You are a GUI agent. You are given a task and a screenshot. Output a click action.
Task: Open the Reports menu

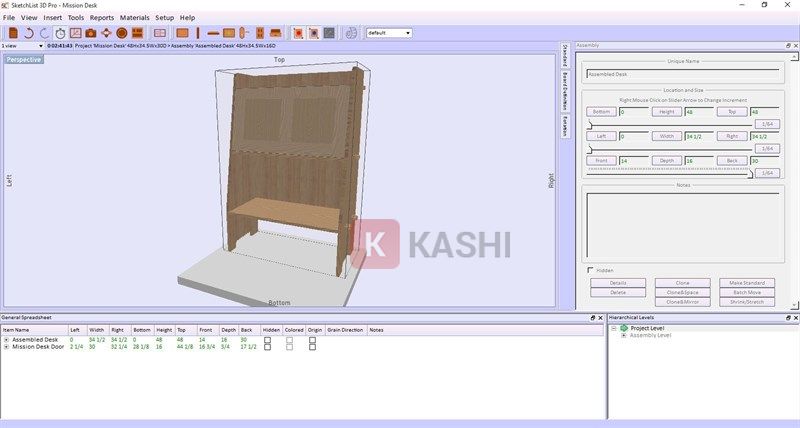pyautogui.click(x=102, y=17)
